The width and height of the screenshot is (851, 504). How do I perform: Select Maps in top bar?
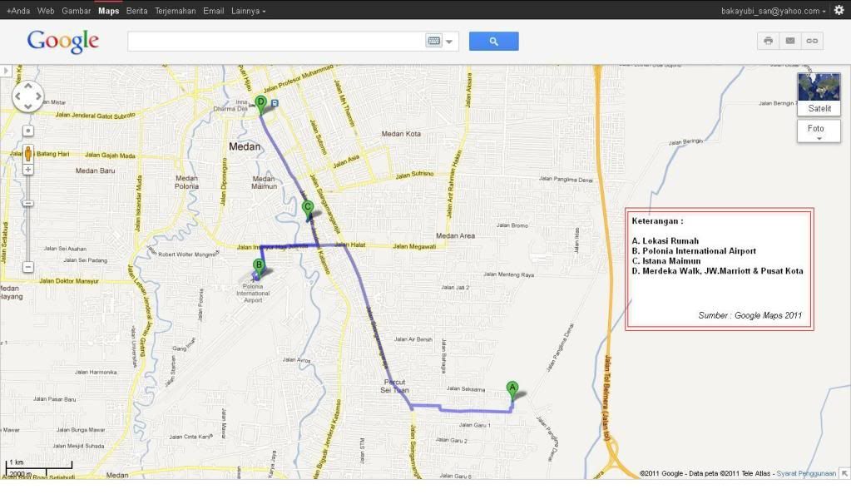pos(108,10)
